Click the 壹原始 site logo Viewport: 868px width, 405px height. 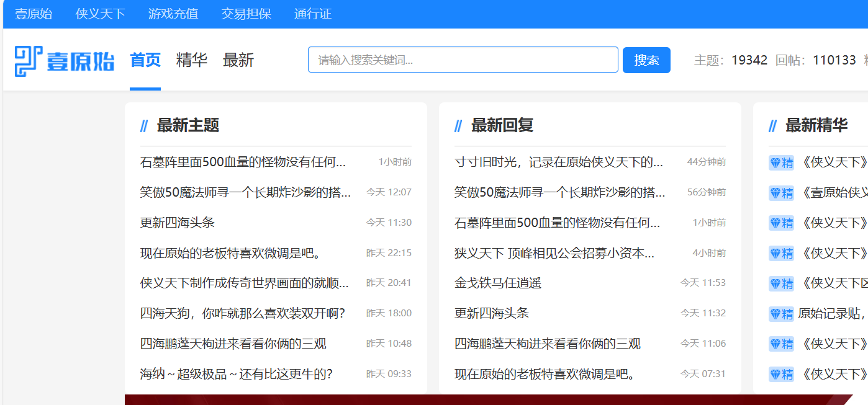[65, 61]
